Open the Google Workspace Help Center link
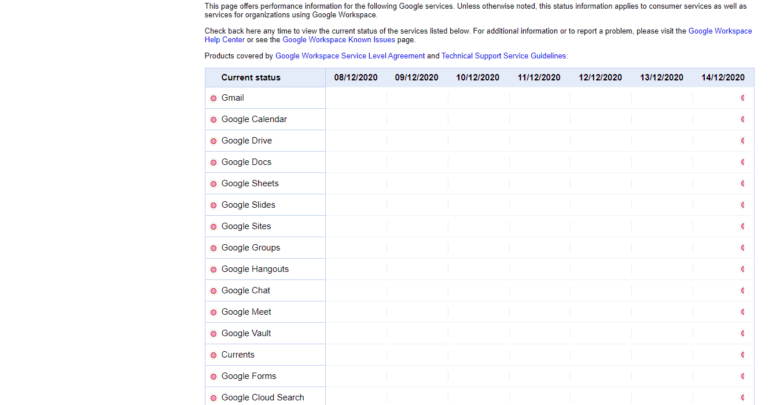 720,31
